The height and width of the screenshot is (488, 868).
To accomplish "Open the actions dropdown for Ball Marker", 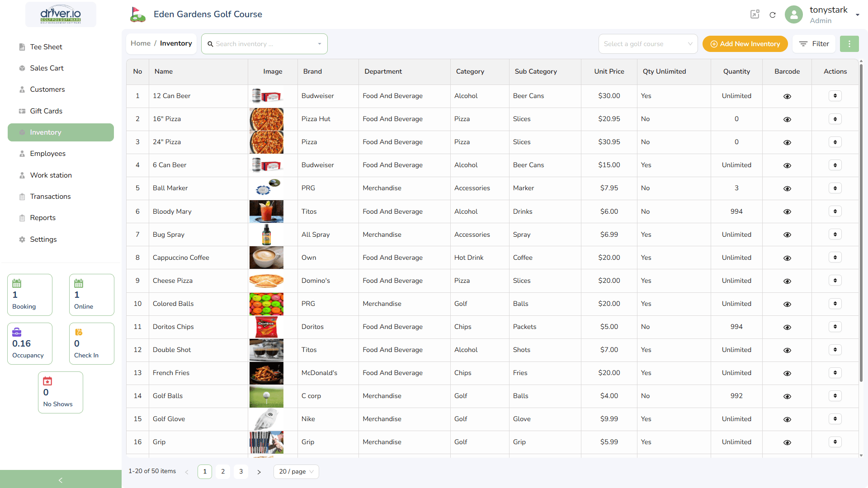I will click(835, 188).
